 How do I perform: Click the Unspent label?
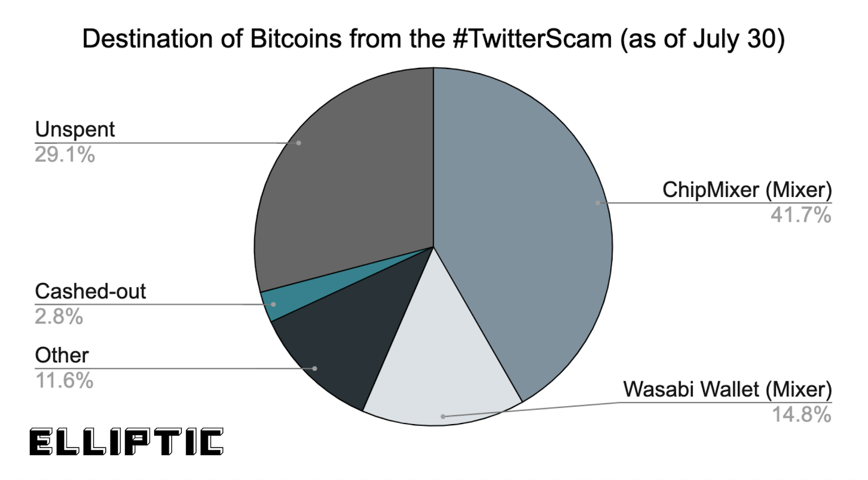point(75,129)
